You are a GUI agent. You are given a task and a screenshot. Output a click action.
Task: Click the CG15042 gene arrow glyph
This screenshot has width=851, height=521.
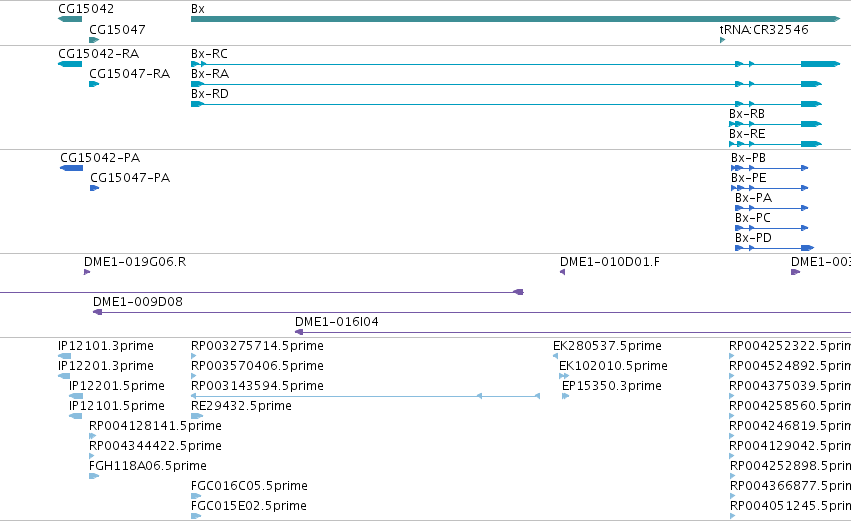click(70, 20)
